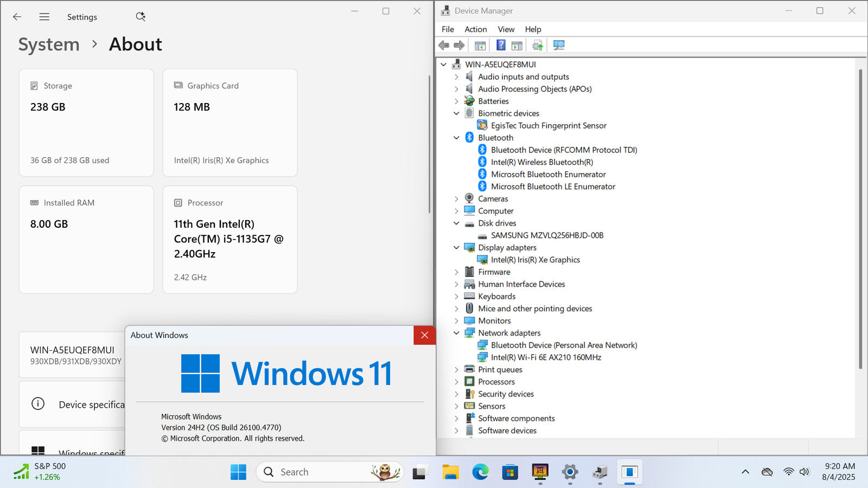
Task: Open the Settings hamburger navigation menu
Action: 44,17
